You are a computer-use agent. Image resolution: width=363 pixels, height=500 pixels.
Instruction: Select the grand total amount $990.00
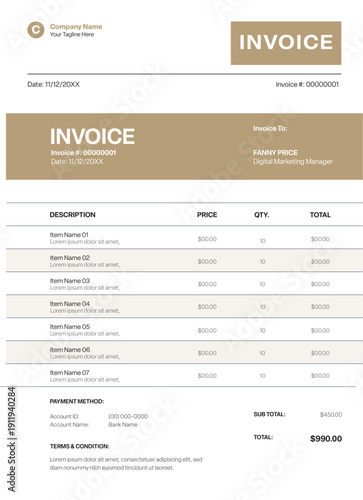pos(326,439)
